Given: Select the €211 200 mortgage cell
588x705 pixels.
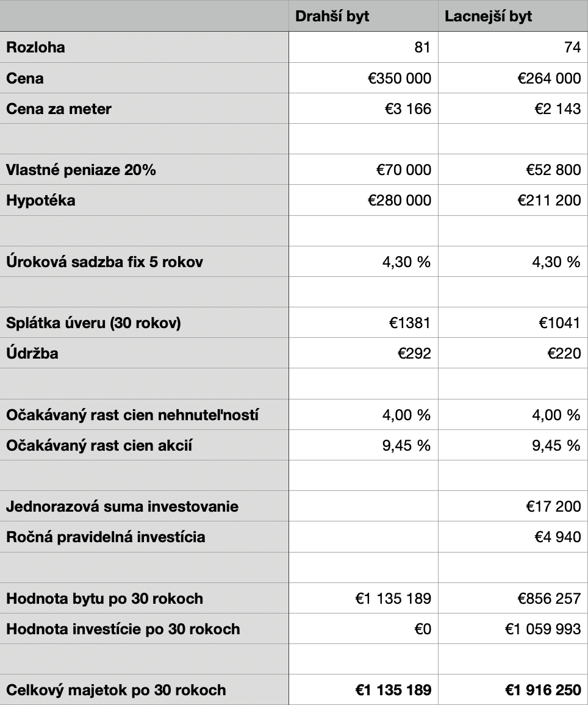Looking at the screenshot, I should coord(513,201).
